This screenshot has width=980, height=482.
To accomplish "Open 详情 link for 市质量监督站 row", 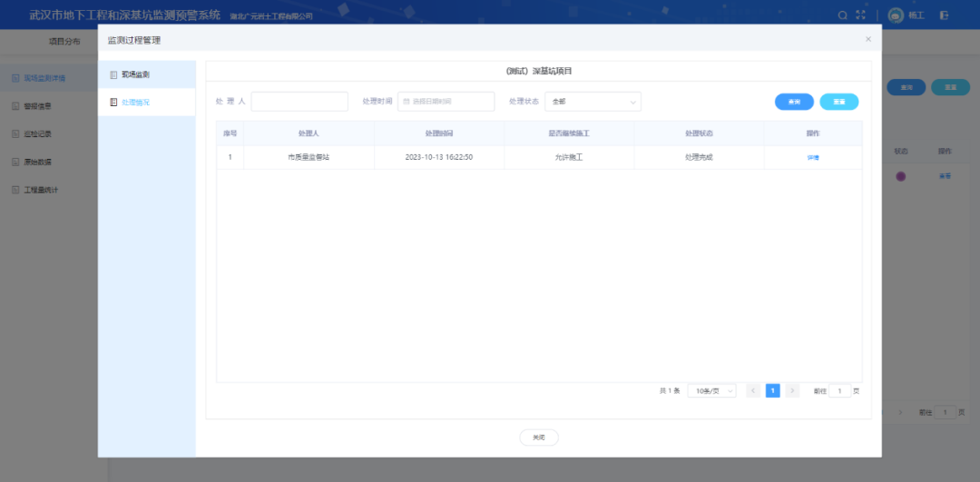I will pyautogui.click(x=813, y=158).
